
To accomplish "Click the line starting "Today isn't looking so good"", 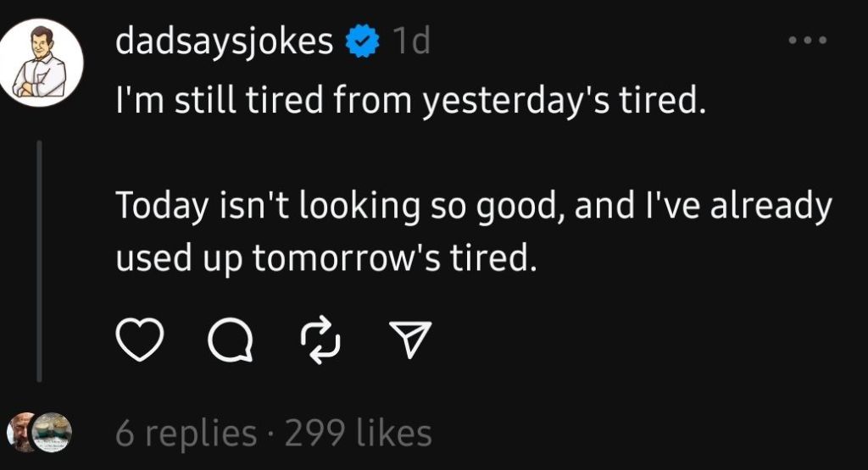I will pos(473,206).
